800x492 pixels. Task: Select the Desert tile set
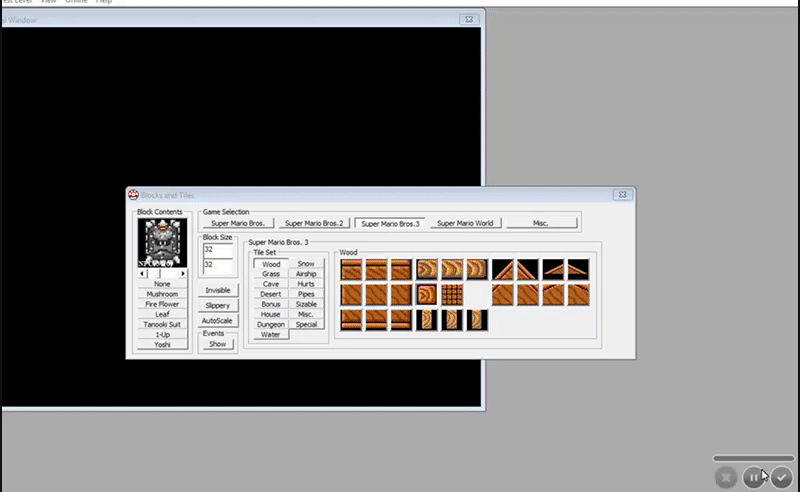[x=271, y=294]
